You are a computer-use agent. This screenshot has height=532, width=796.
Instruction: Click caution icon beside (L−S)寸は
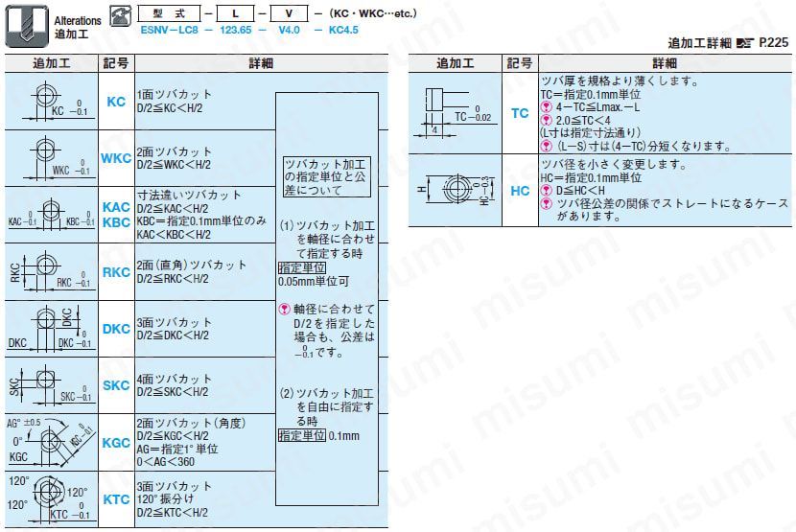point(547,147)
